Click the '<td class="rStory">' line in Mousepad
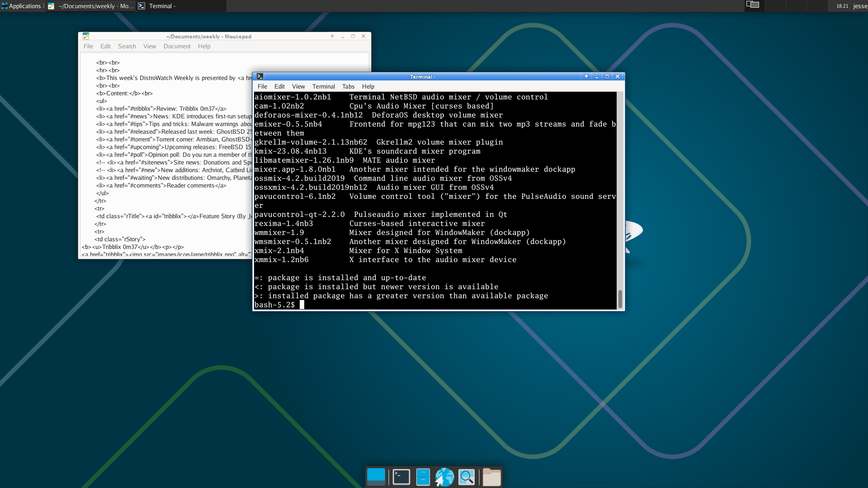Viewport: 868px width, 488px height. tap(120, 239)
